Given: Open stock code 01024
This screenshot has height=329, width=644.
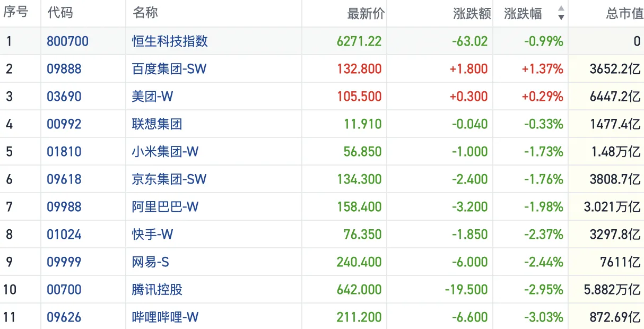Looking at the screenshot, I should [x=64, y=235].
